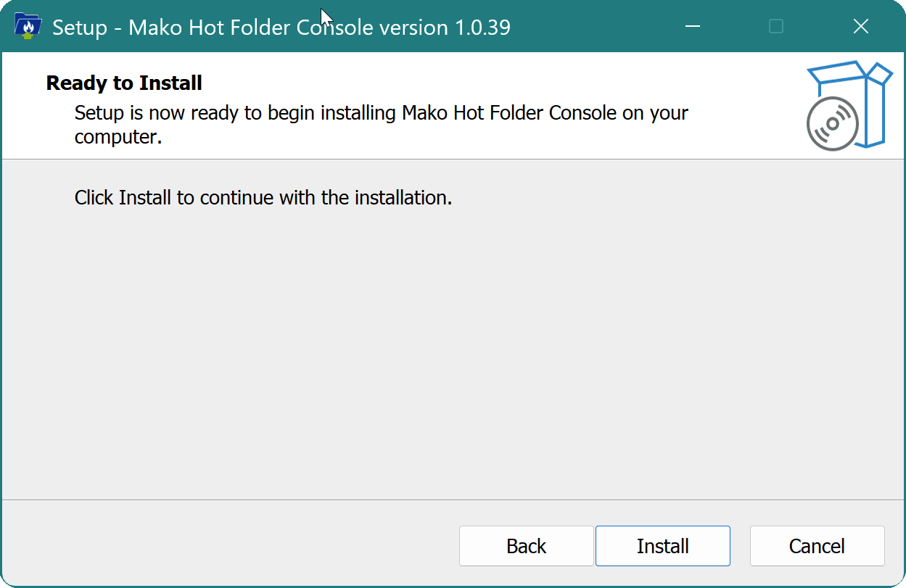The height and width of the screenshot is (588, 906).
Task: Click the version number 1.0.39 in title
Action: (x=482, y=28)
